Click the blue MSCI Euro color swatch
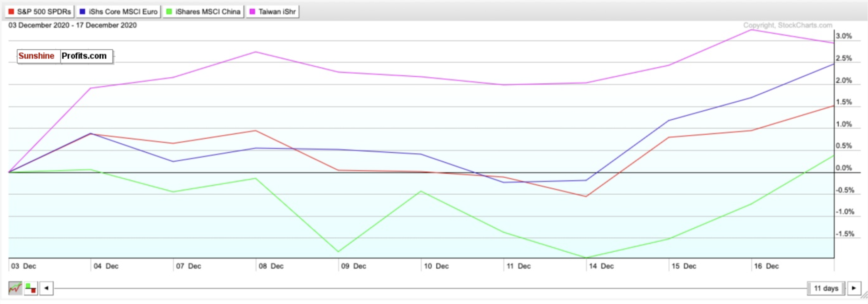Viewport: 868px width, 304px height. pyautogui.click(x=82, y=12)
